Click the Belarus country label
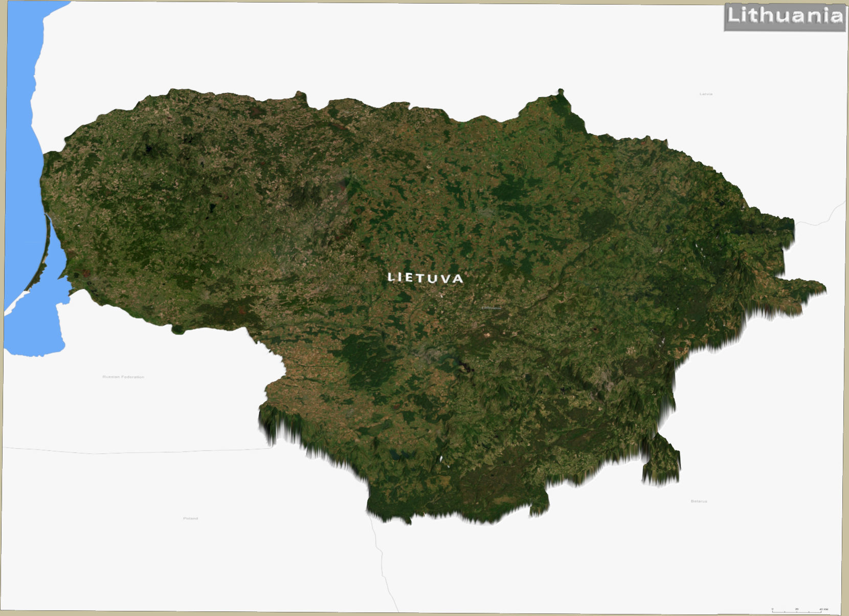The height and width of the screenshot is (616, 849). tap(699, 501)
